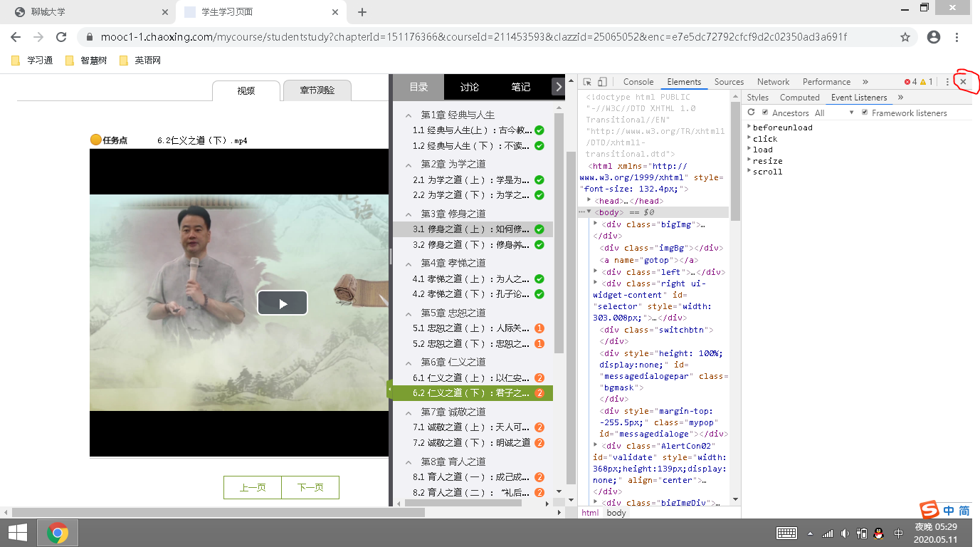980x547 pixels.
Task: Switch to the Network tab
Action: 773,82
